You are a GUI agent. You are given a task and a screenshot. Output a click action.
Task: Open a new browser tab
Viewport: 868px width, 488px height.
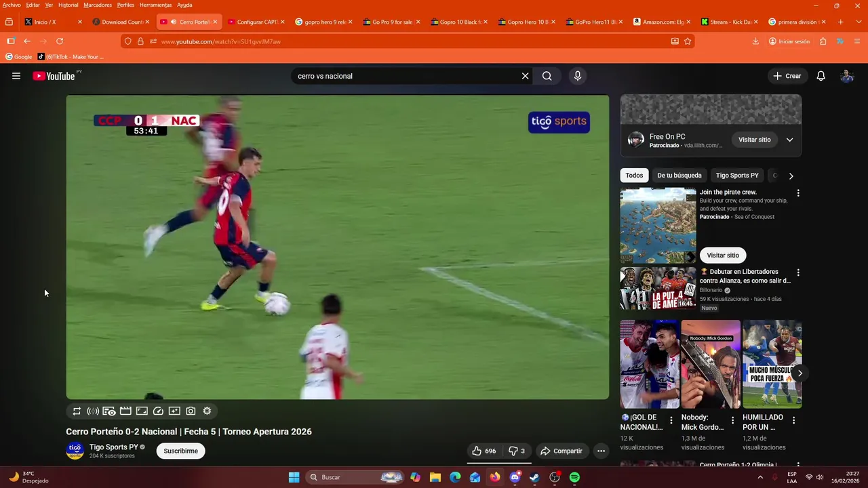click(840, 22)
